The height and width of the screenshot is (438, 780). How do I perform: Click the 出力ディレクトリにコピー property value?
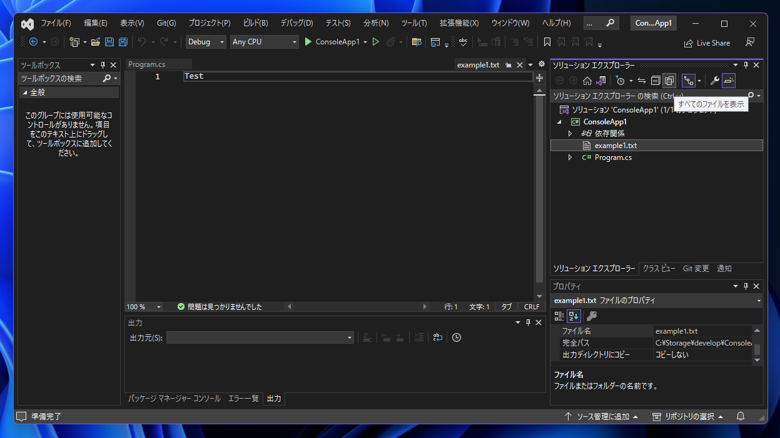tap(702, 355)
